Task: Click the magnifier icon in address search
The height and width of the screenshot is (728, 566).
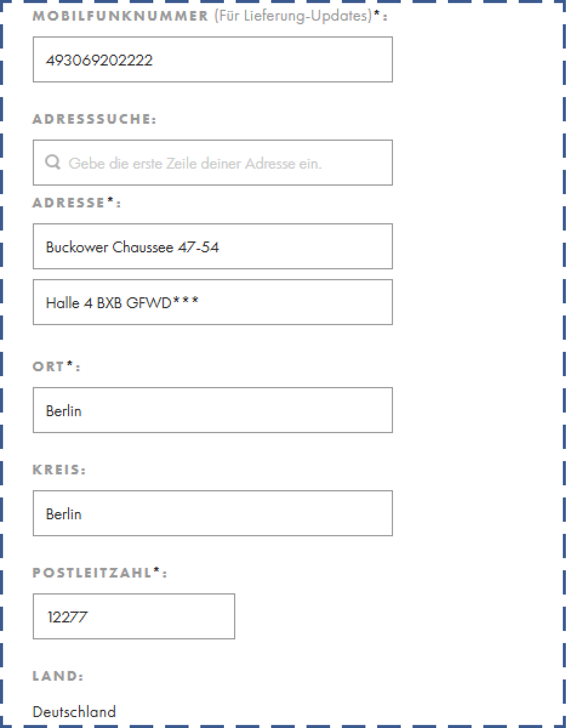Action: tap(53, 162)
